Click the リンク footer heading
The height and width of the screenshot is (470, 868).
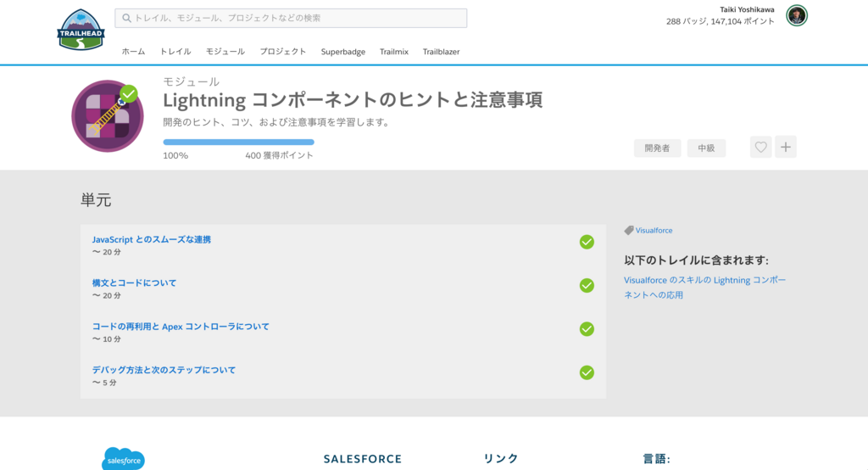click(x=501, y=458)
